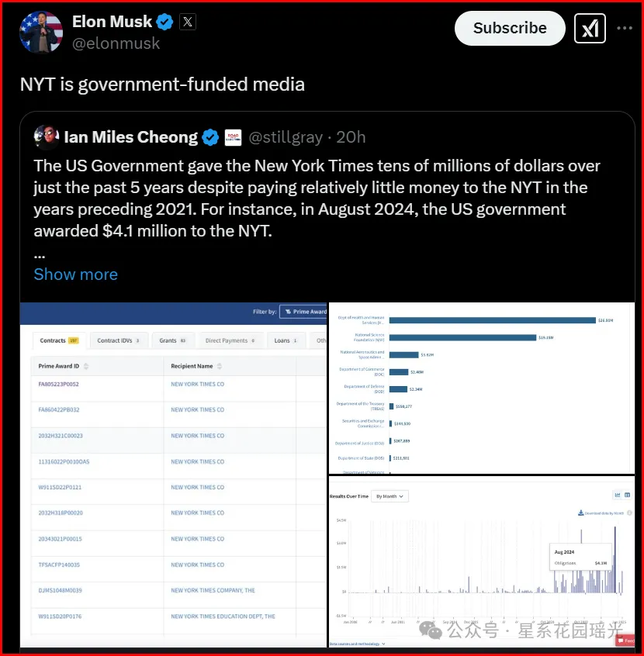Sort by Recipient Name column arrows
This screenshot has height=656, width=644.
[220, 366]
